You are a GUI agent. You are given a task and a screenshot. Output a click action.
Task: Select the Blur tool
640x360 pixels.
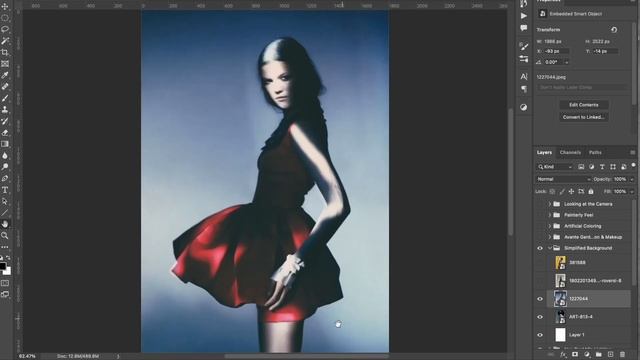(5, 156)
